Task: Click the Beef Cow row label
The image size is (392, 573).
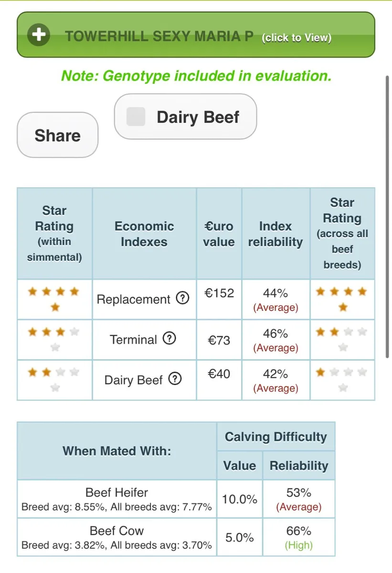Action: coord(117,531)
